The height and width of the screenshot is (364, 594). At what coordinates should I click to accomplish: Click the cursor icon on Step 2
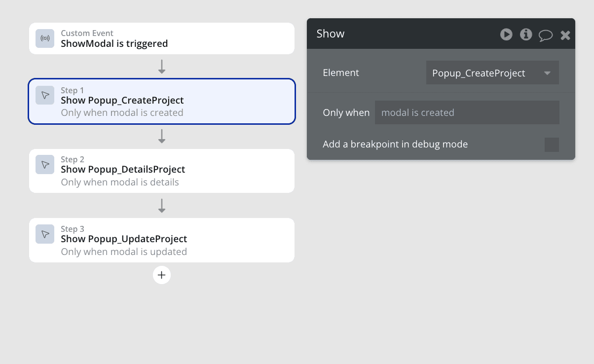coord(45,164)
